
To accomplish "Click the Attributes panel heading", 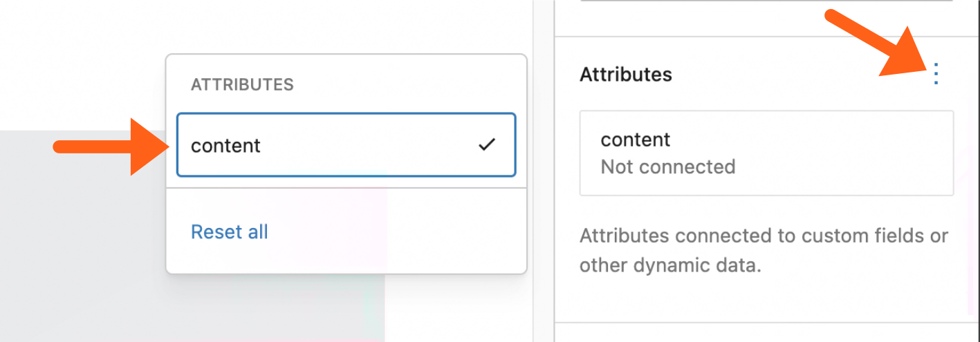I will click(x=625, y=75).
